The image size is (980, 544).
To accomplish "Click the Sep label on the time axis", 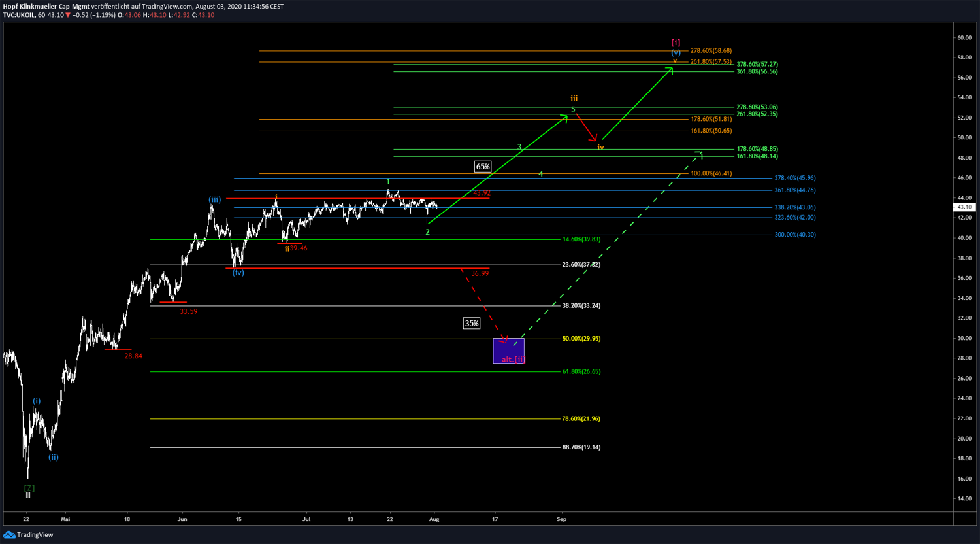I will tap(561, 519).
